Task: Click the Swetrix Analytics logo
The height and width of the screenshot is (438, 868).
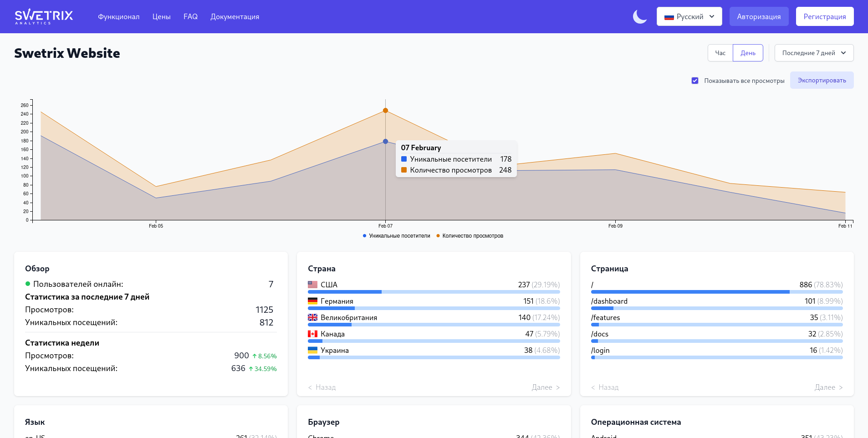Action: tap(44, 16)
